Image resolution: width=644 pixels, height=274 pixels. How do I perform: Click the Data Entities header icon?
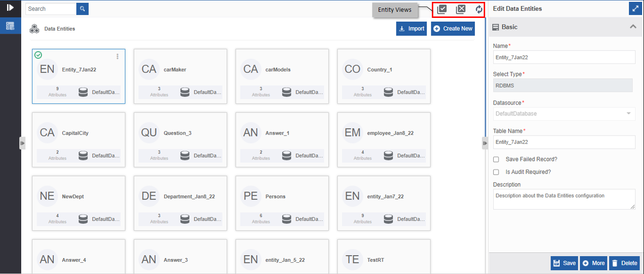click(34, 29)
